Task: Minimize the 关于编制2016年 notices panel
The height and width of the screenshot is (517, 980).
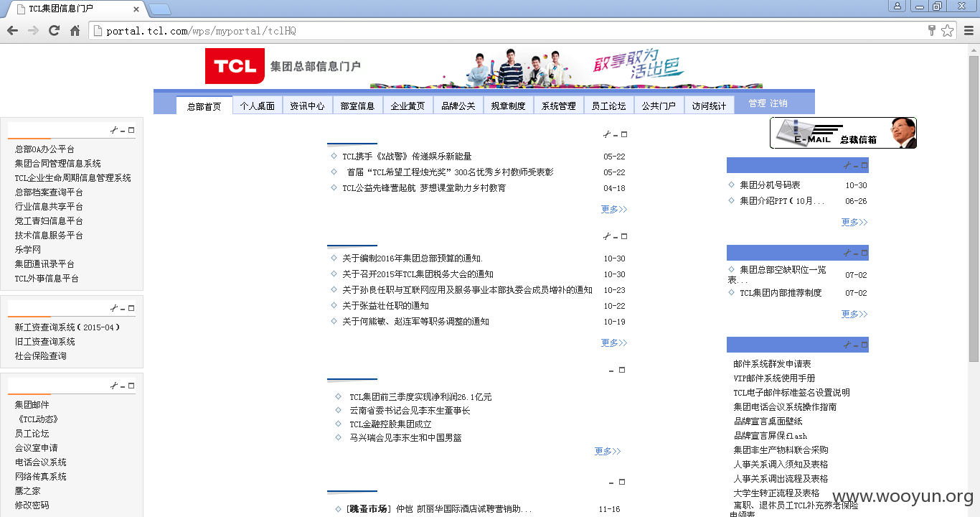Action: (616, 237)
